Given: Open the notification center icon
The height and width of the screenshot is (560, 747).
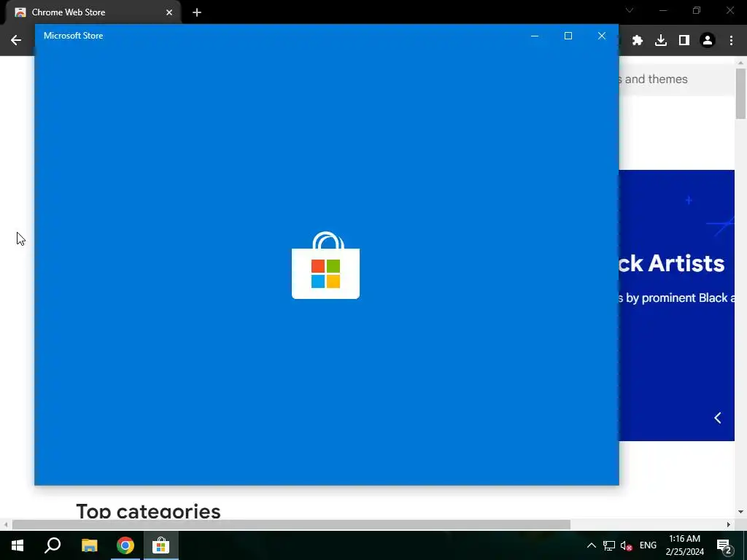Looking at the screenshot, I should (x=724, y=546).
